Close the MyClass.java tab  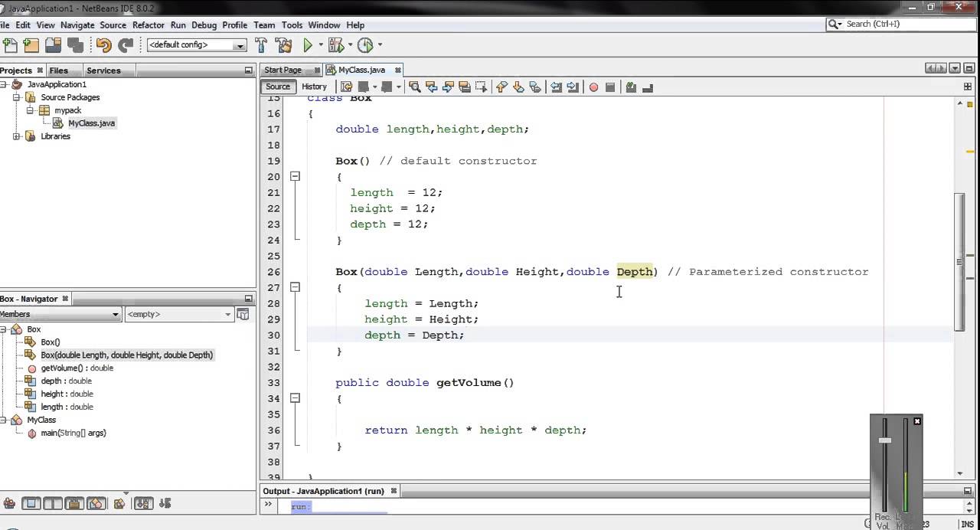(x=398, y=70)
